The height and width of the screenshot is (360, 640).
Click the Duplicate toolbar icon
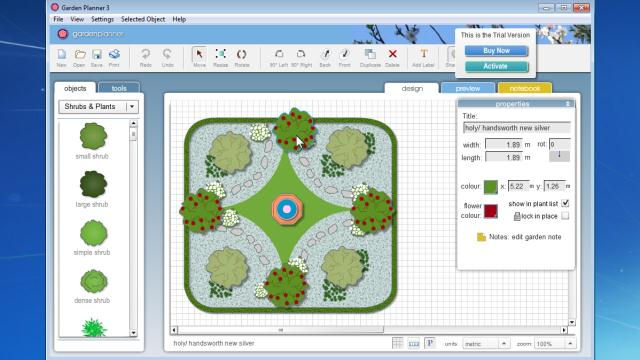(370, 54)
